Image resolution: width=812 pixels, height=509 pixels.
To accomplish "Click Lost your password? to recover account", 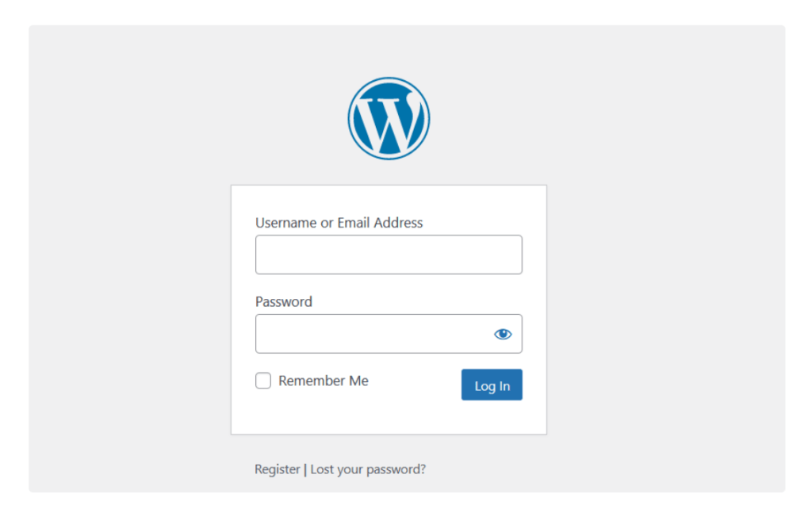I will pyautogui.click(x=368, y=469).
